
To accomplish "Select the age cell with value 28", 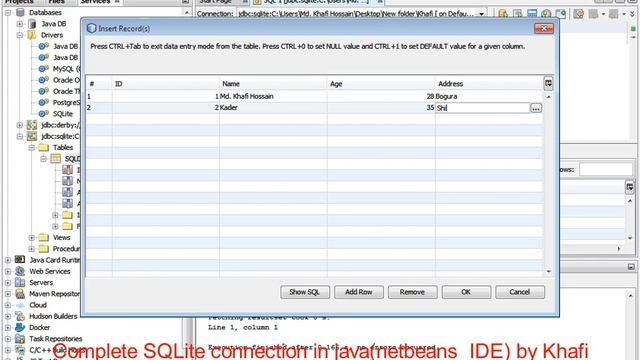I will click(381, 96).
